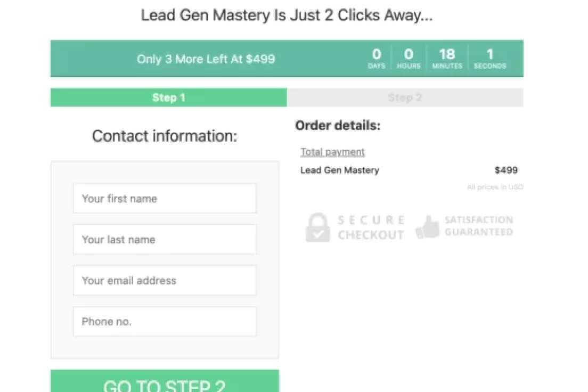Click the Only 3 More Left banner text
The height and width of the screenshot is (392, 588).
[206, 59]
